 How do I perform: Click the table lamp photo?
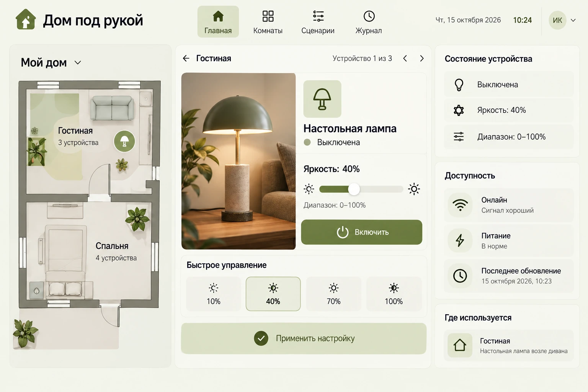click(x=238, y=161)
